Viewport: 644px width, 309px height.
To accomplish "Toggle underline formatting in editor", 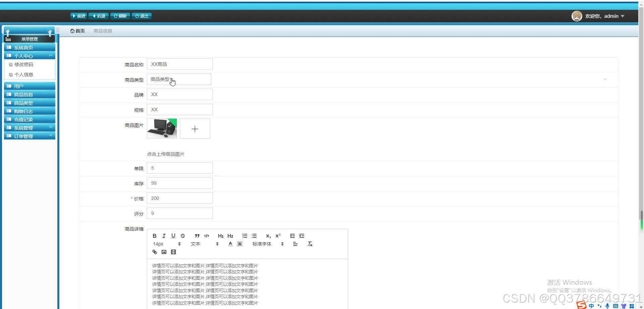I will (173, 236).
